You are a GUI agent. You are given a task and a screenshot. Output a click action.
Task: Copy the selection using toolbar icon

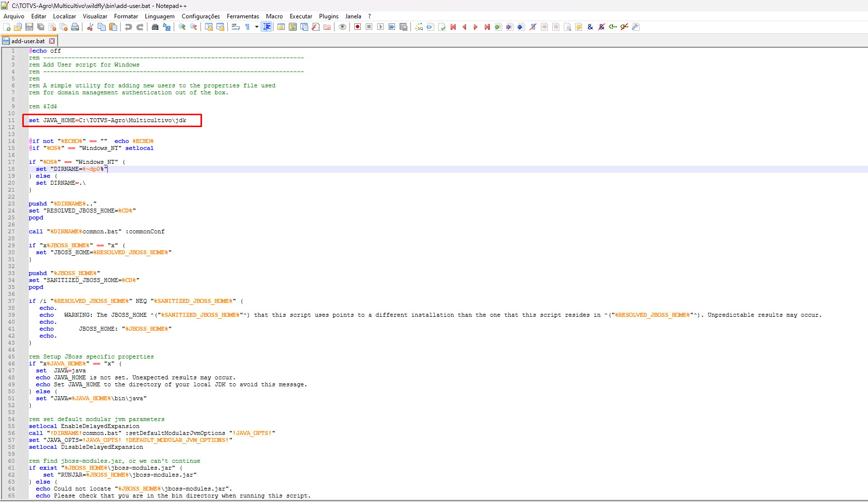[x=102, y=27]
